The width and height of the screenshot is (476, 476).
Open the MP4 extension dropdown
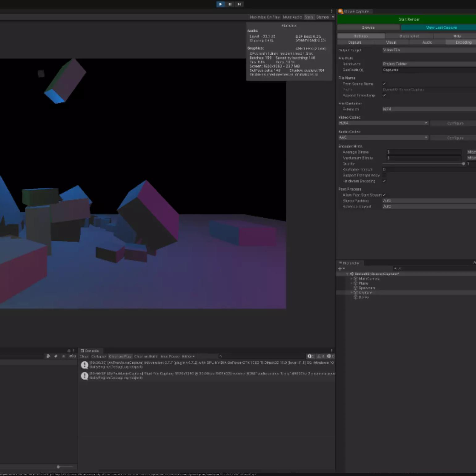[x=429, y=109]
